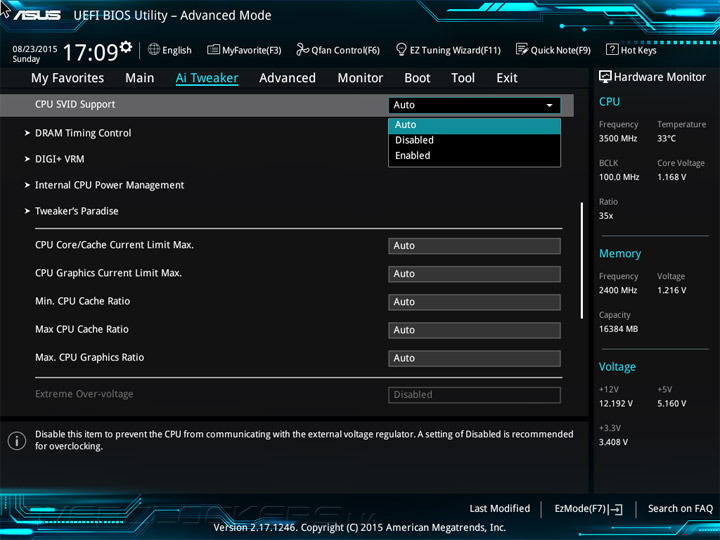Click the Hardware Monitor Memory section heading
Image resolution: width=720 pixels, height=540 pixels.
click(x=620, y=254)
